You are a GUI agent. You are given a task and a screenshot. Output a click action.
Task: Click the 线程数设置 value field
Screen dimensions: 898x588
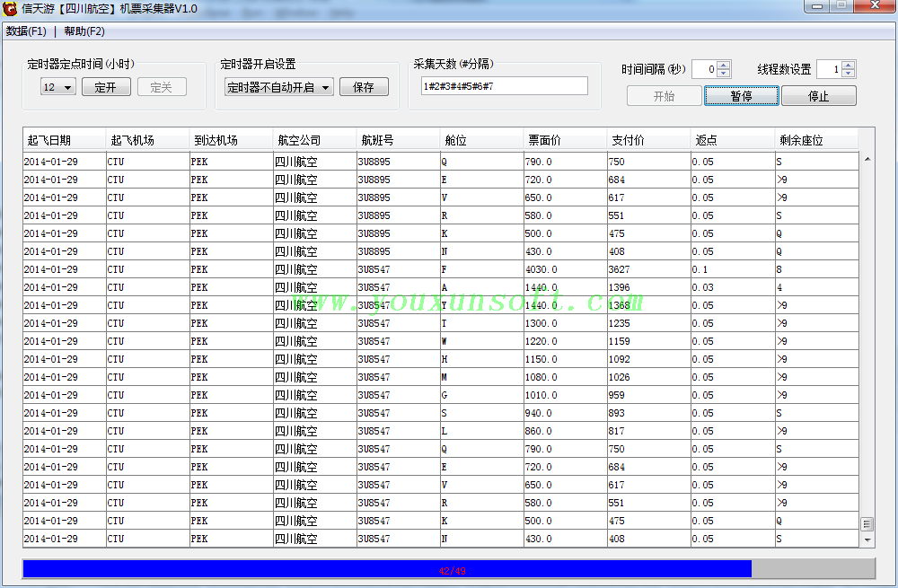pyautogui.click(x=829, y=69)
